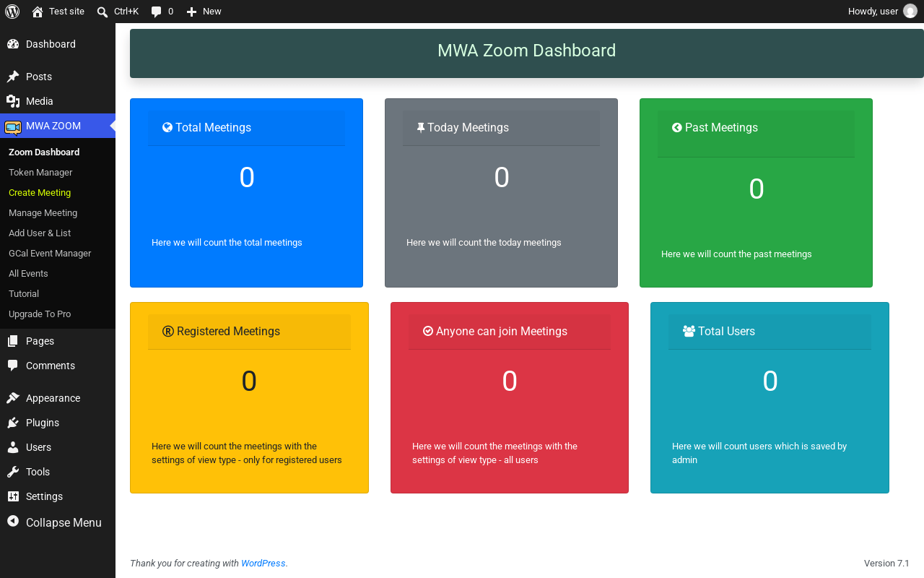Image resolution: width=924 pixels, height=578 pixels.
Task: Open the Pages menu item
Action: pyautogui.click(x=58, y=341)
